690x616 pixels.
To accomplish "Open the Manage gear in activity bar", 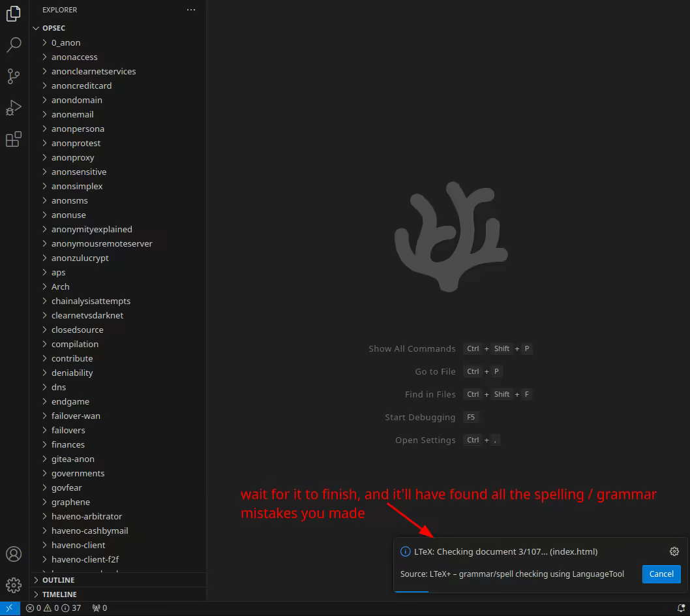I will (13, 584).
